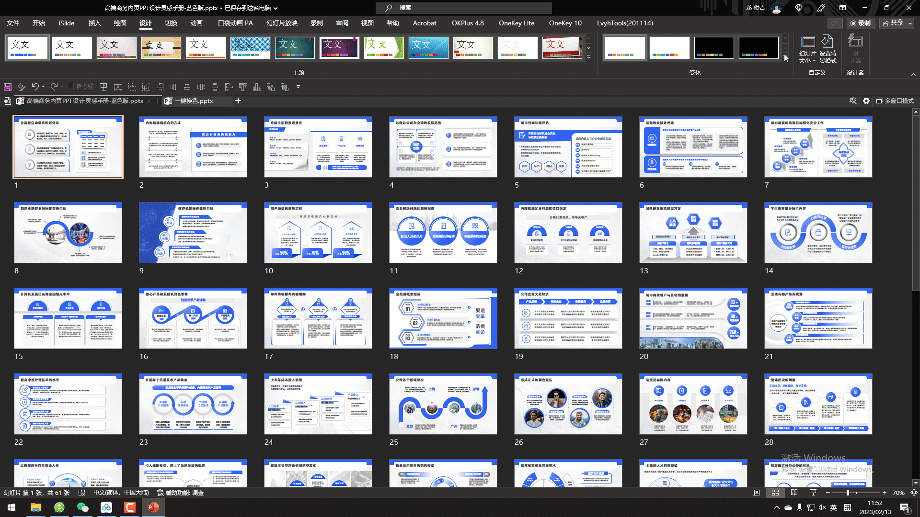Image resolution: width=920 pixels, height=517 pixels.
Task: Click the Save icon in quick access toolbar
Action: point(8,87)
